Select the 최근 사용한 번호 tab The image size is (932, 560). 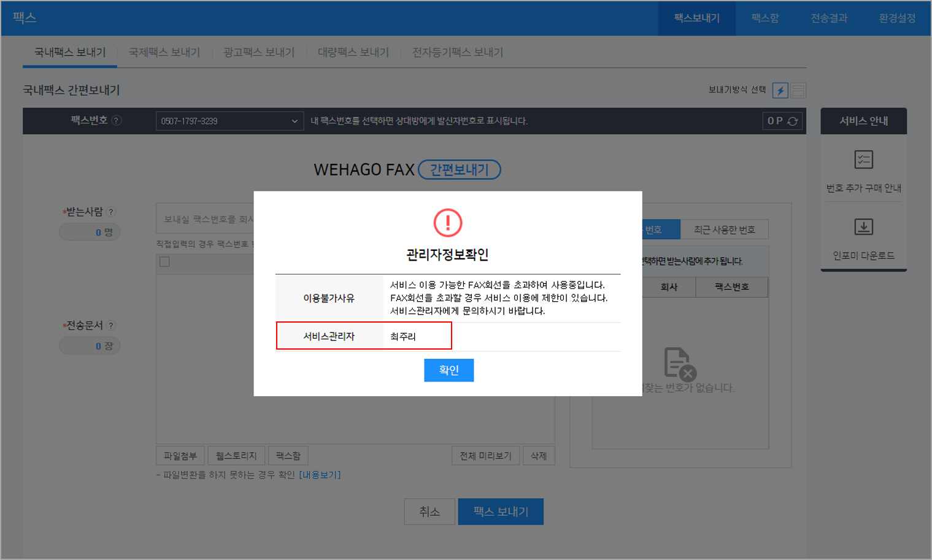click(x=724, y=230)
